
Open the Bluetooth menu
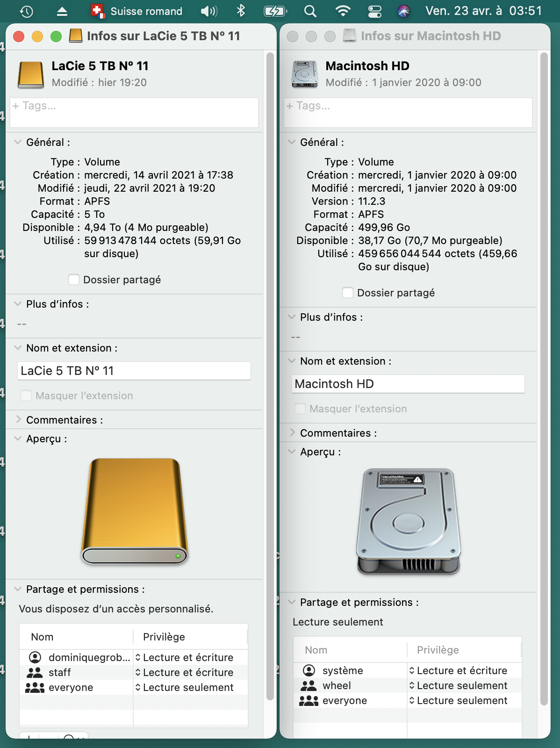tap(241, 11)
